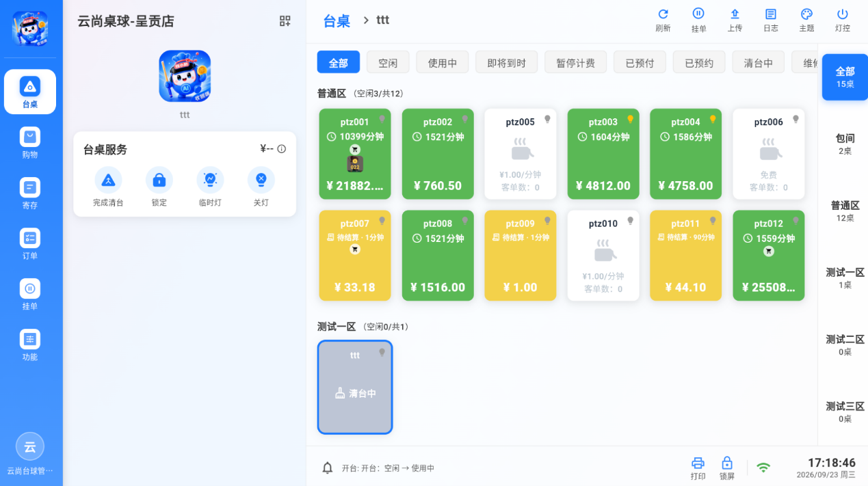Select the 普通区 12桌 zone
This screenshot has height=486, width=868.
(x=845, y=211)
